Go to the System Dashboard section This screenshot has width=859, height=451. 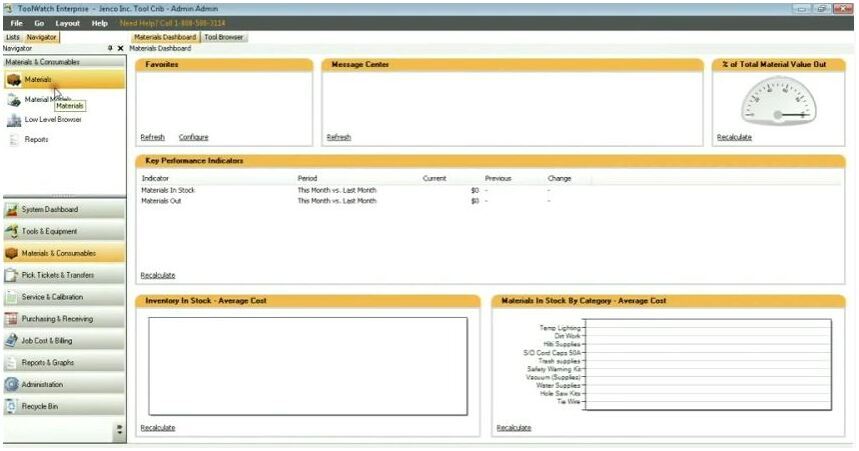[64, 209]
